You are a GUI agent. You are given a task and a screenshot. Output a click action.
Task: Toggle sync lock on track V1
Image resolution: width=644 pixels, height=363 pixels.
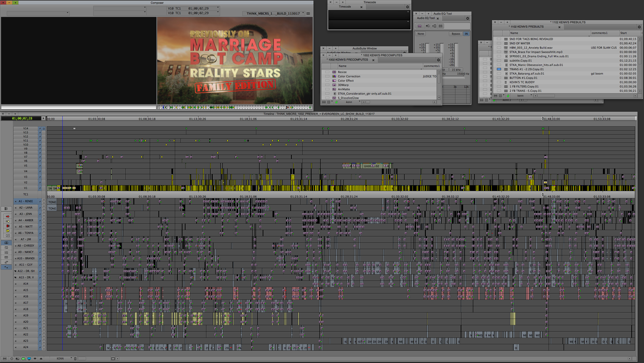point(40,188)
